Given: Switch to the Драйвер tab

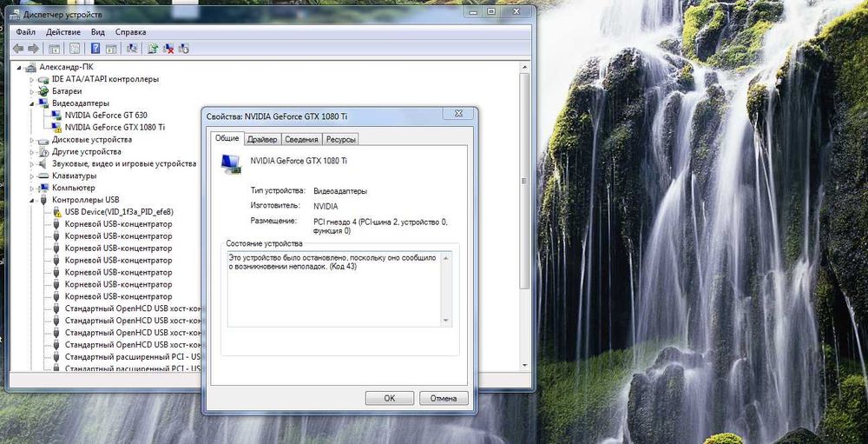Looking at the screenshot, I should point(262,140).
